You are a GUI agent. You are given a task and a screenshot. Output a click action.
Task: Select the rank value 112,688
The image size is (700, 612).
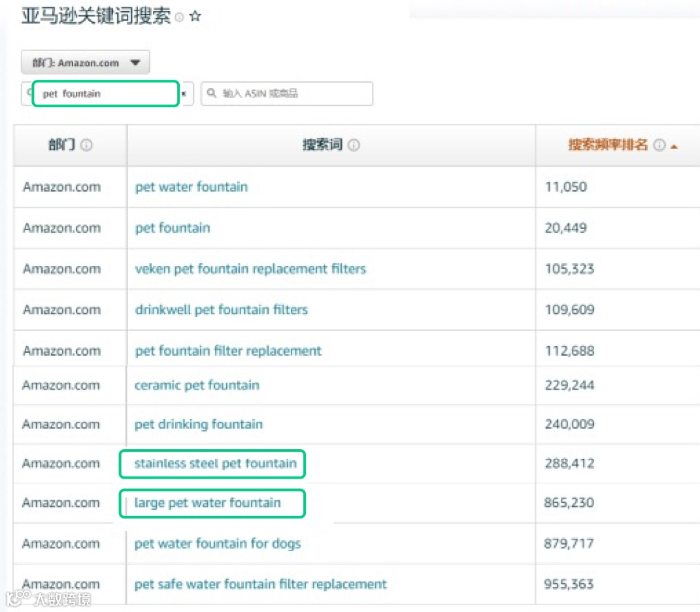(x=569, y=350)
